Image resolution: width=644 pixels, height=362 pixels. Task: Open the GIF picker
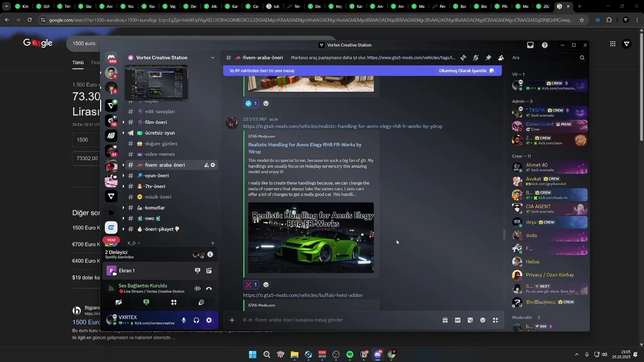[x=458, y=320]
